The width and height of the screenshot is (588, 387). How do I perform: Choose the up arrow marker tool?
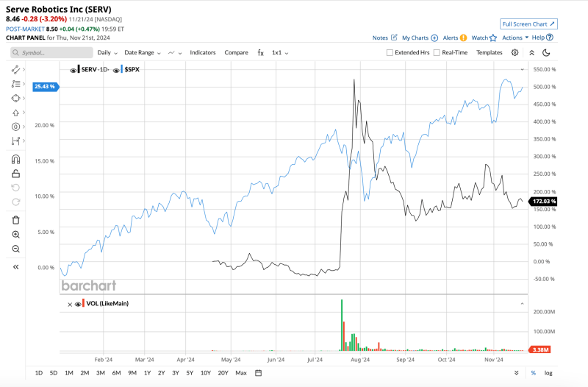pos(15,113)
